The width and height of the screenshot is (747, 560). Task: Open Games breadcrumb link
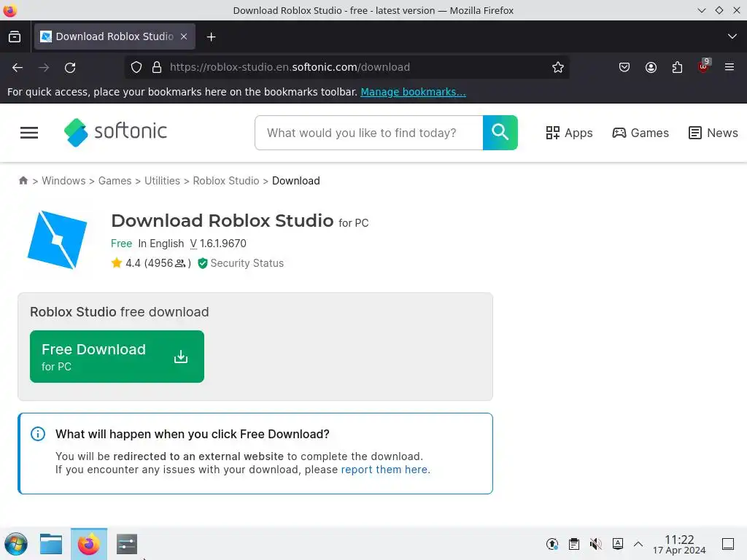(x=115, y=181)
